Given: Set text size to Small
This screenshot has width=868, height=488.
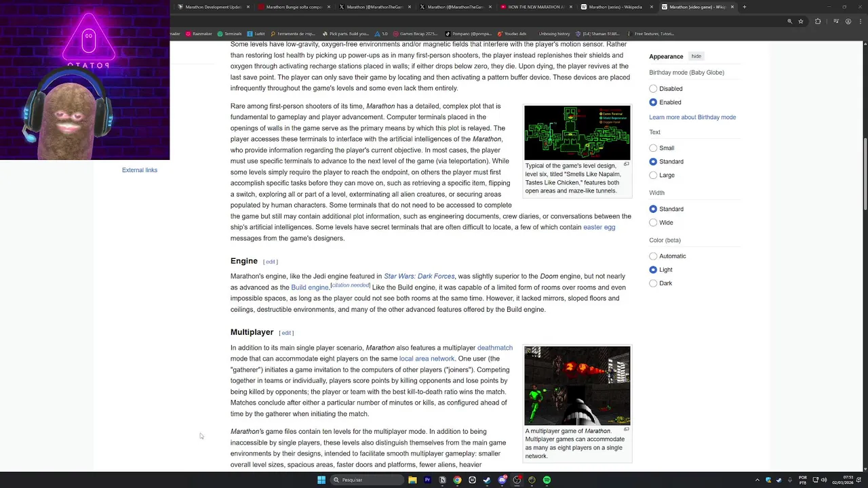Looking at the screenshot, I should 653,148.
